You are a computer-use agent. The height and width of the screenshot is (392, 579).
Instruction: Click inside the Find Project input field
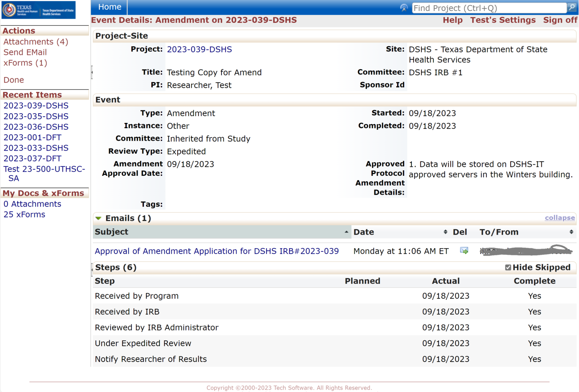click(x=489, y=8)
